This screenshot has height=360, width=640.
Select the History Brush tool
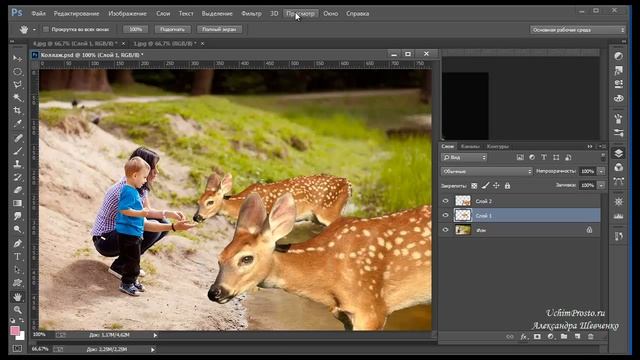tap(17, 177)
